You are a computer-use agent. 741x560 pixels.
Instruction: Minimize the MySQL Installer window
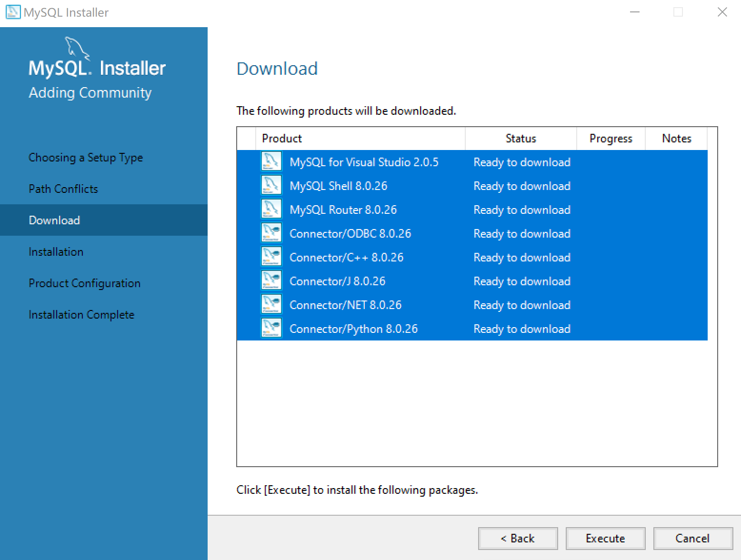coord(635,12)
